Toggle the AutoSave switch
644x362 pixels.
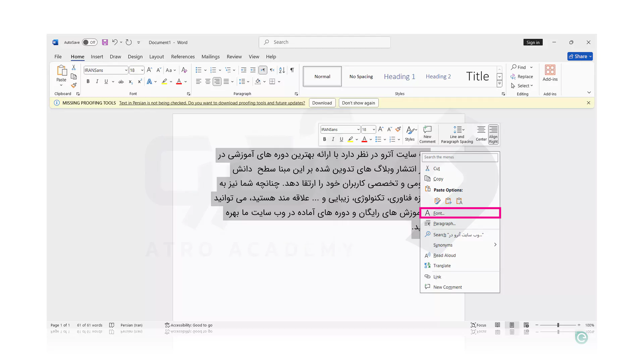[90, 42]
